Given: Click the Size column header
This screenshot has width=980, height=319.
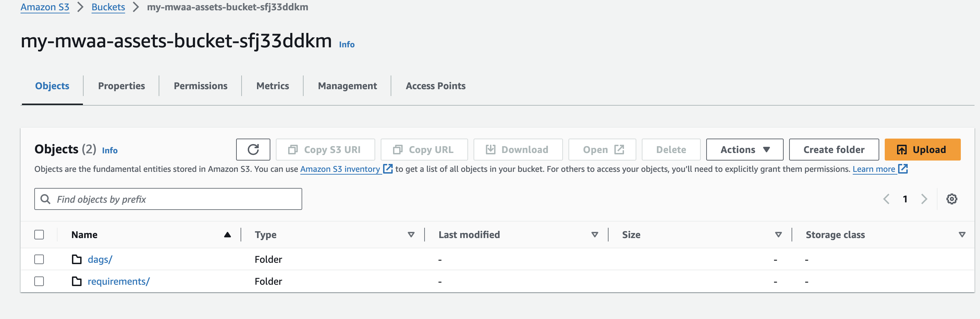Looking at the screenshot, I should (x=631, y=235).
